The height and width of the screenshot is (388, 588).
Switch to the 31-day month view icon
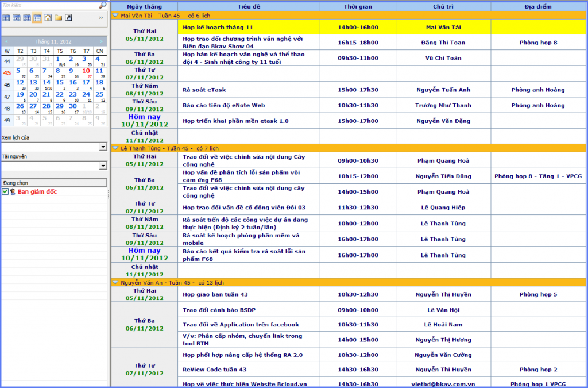click(27, 18)
